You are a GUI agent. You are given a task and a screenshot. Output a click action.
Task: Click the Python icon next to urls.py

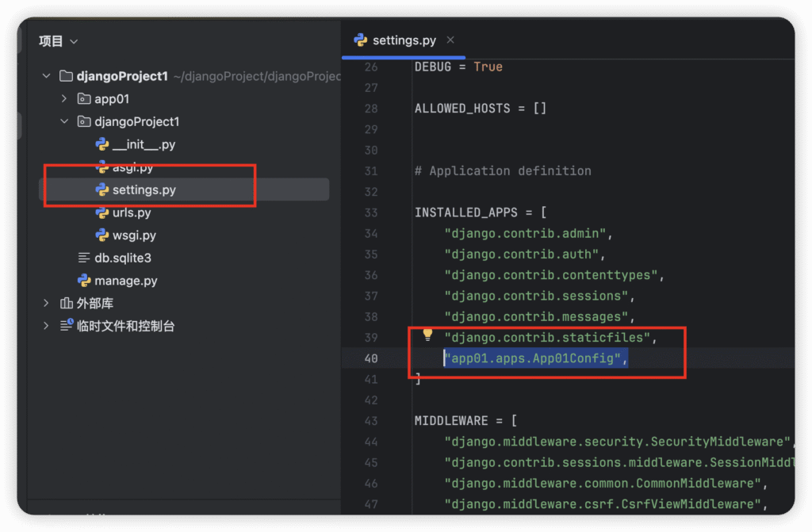101,212
